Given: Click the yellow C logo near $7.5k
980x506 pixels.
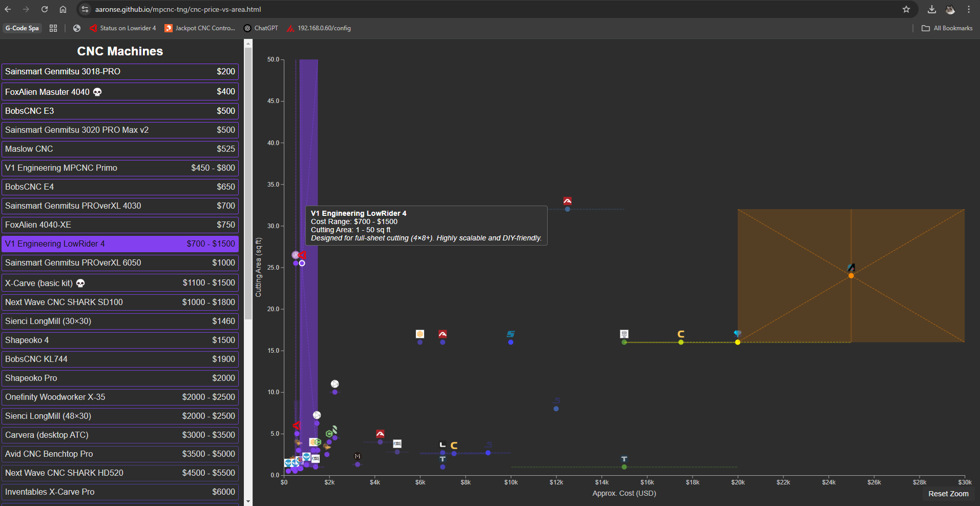Looking at the screenshot, I should point(454,446).
